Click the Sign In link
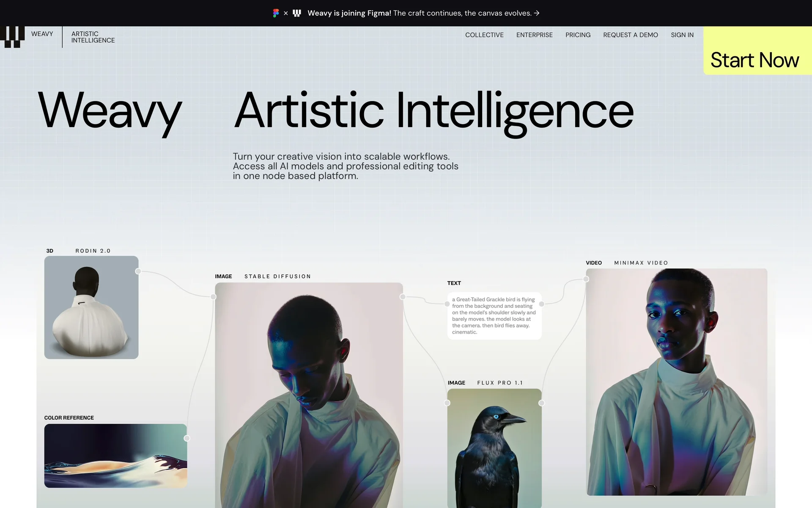Screen dimensions: 812x508 [682, 35]
